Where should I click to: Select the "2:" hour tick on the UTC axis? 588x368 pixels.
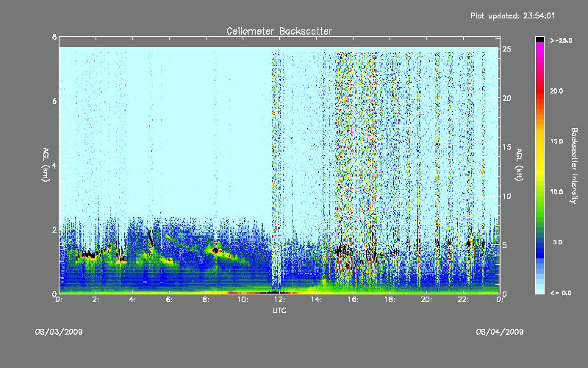96,300
